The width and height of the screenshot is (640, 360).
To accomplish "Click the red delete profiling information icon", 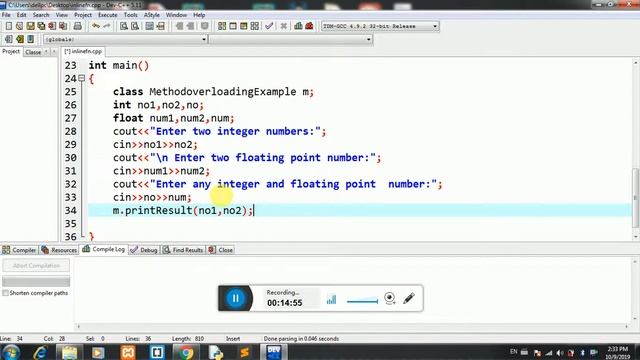I will pyautogui.click(x=309, y=26).
